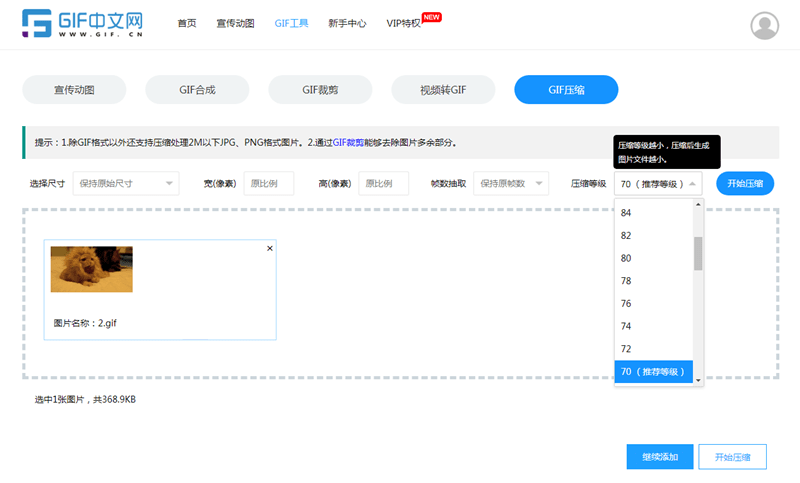Remove 2.gif with the X icon
The height and width of the screenshot is (483, 800).
[269, 248]
